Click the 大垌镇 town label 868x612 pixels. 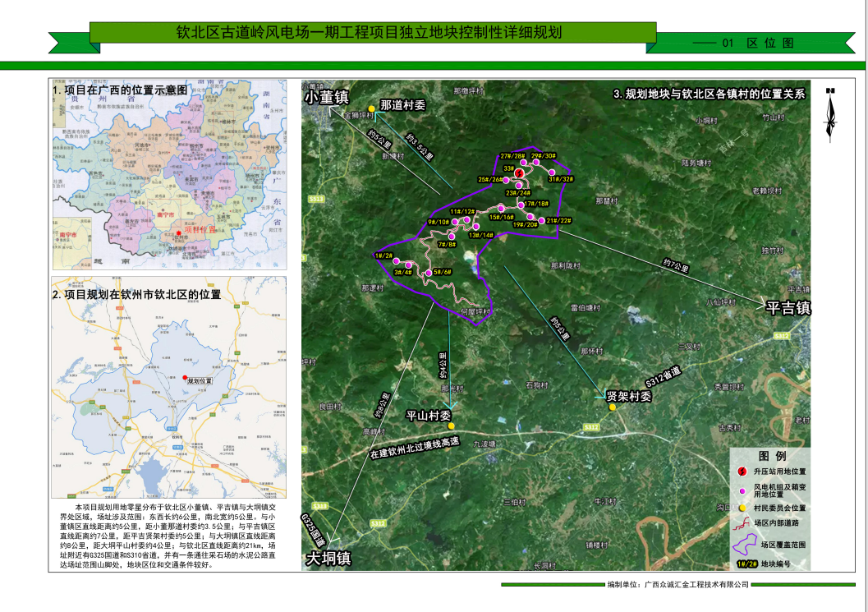329,559
